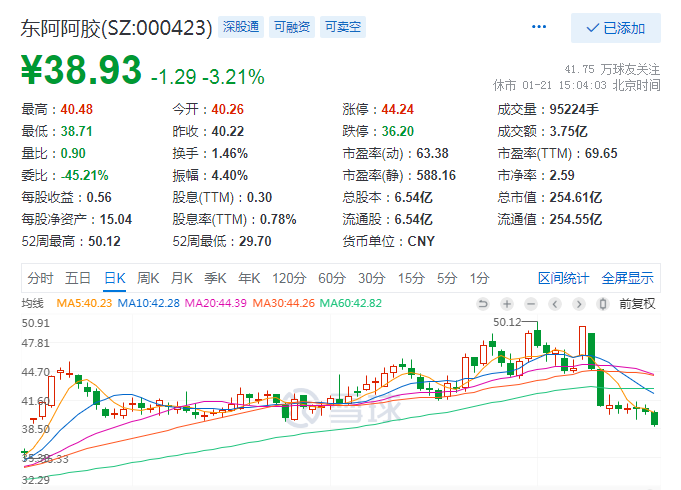Click the MA10:42.28 indicator label
Image resolution: width=681 pixels, height=490 pixels.
149,303
